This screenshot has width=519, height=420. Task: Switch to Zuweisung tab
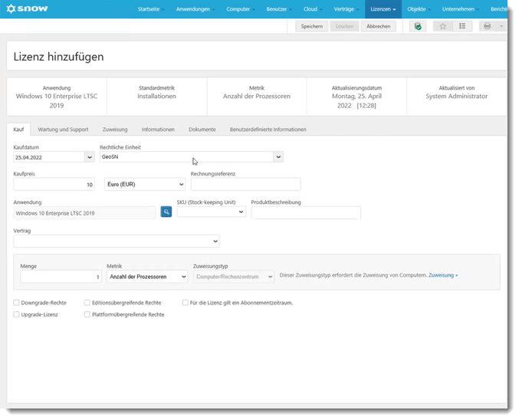point(115,130)
